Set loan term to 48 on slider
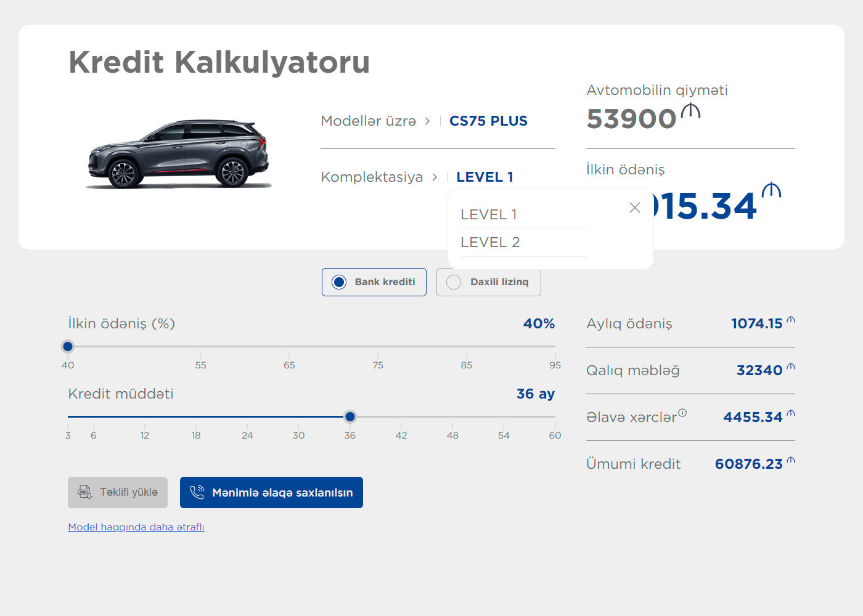The width and height of the screenshot is (863, 616). coord(452,417)
